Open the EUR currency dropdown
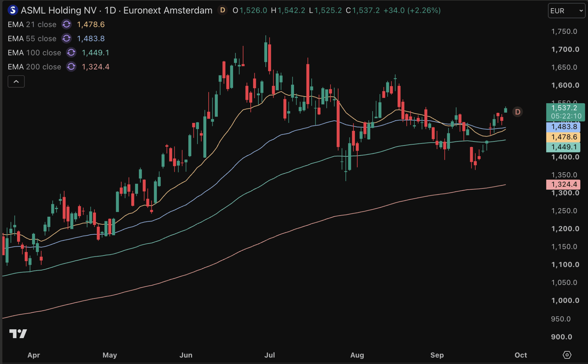Image resolution: width=588 pixels, height=364 pixels. click(566, 11)
